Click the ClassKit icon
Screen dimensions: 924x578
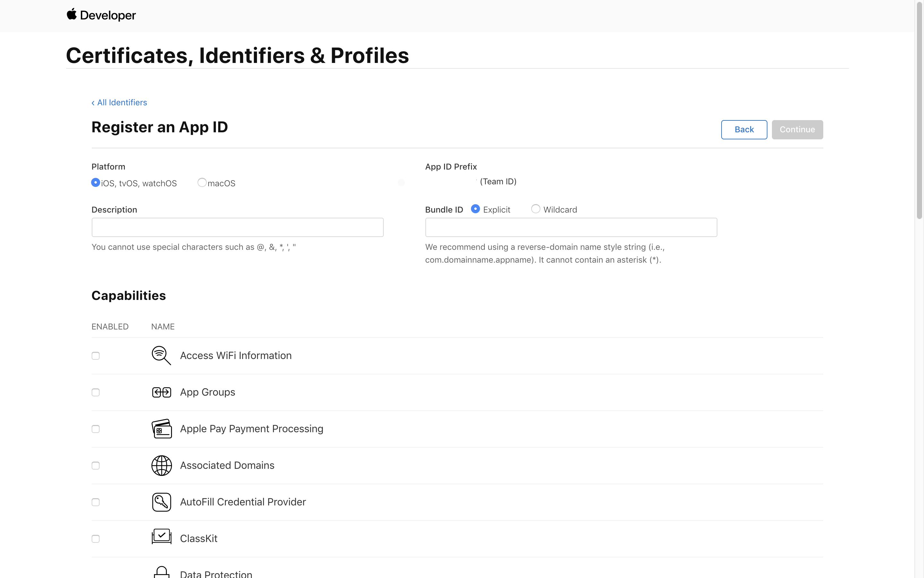(161, 536)
